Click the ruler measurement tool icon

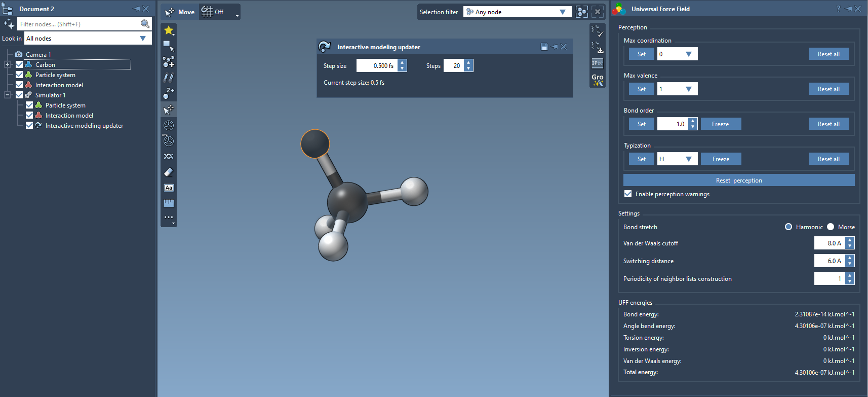(x=169, y=203)
